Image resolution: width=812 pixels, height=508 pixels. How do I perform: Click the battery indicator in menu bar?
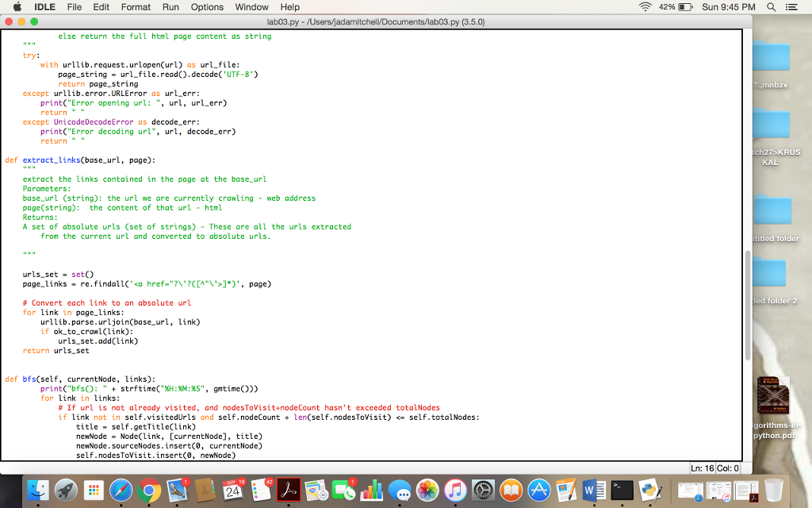coord(684,6)
